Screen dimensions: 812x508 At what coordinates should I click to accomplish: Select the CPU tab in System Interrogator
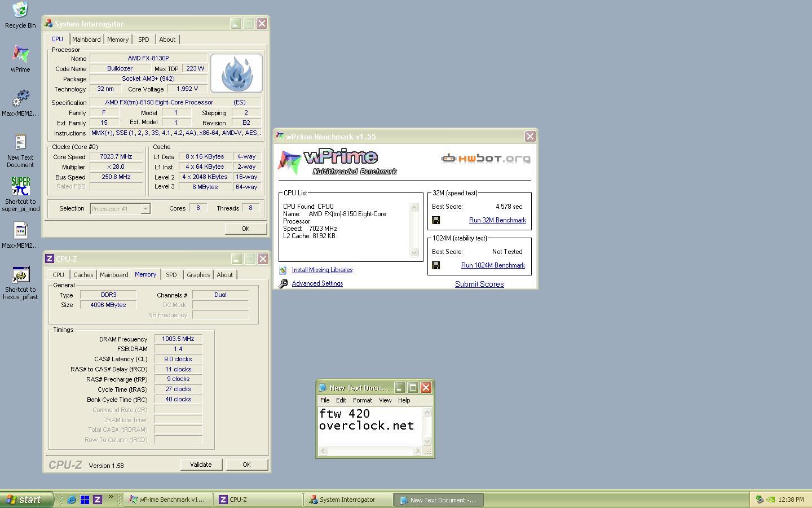(58, 39)
